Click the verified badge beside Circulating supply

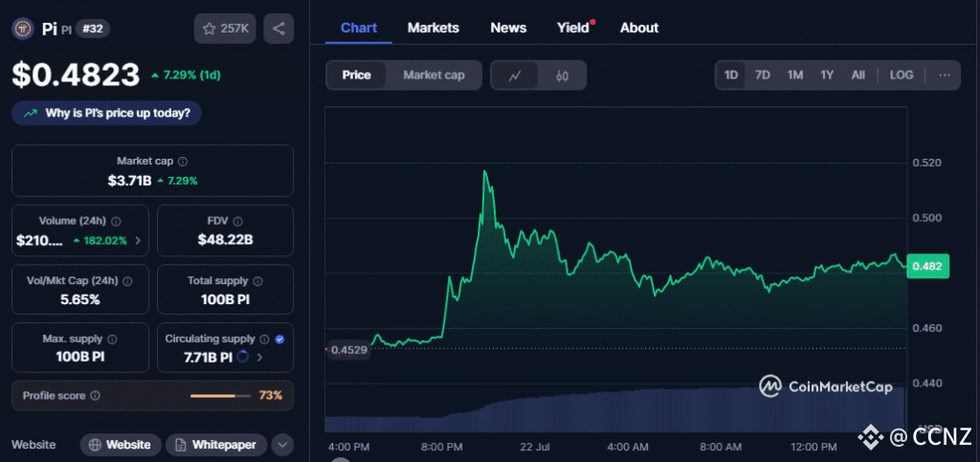[279, 339]
